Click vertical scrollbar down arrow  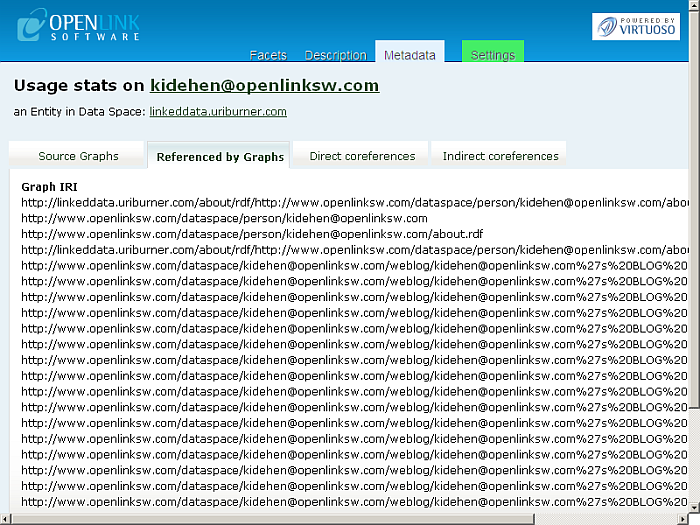pyautogui.click(x=694, y=507)
